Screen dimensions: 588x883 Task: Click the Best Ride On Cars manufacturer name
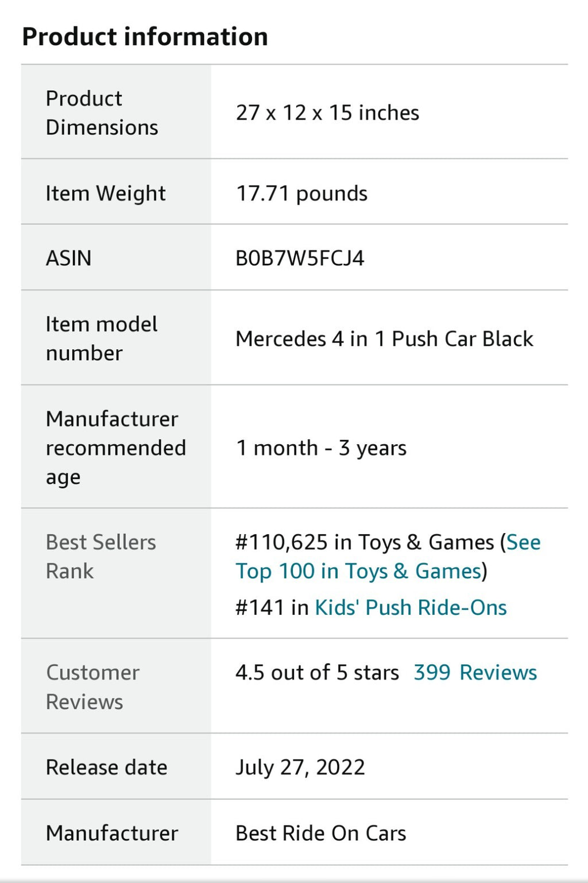pyautogui.click(x=320, y=833)
